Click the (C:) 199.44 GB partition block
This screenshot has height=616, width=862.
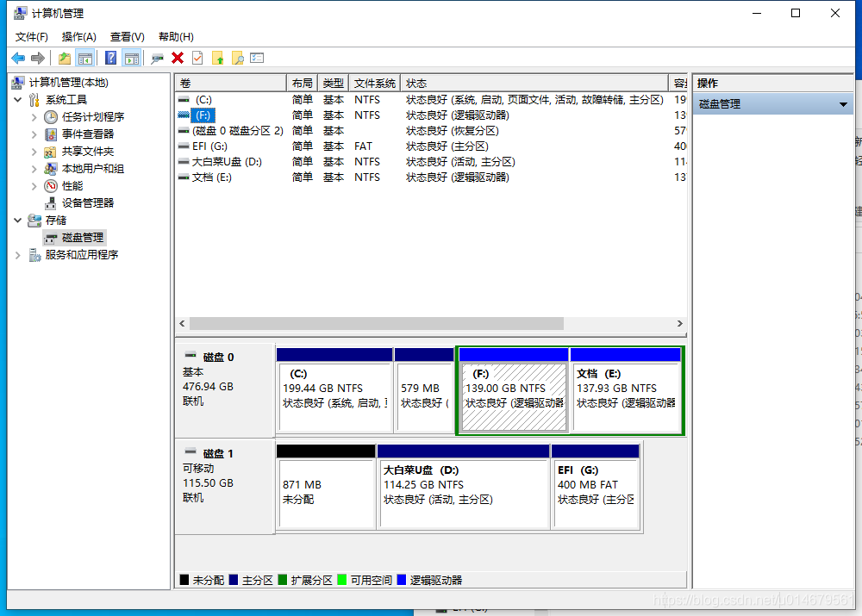[334, 390]
